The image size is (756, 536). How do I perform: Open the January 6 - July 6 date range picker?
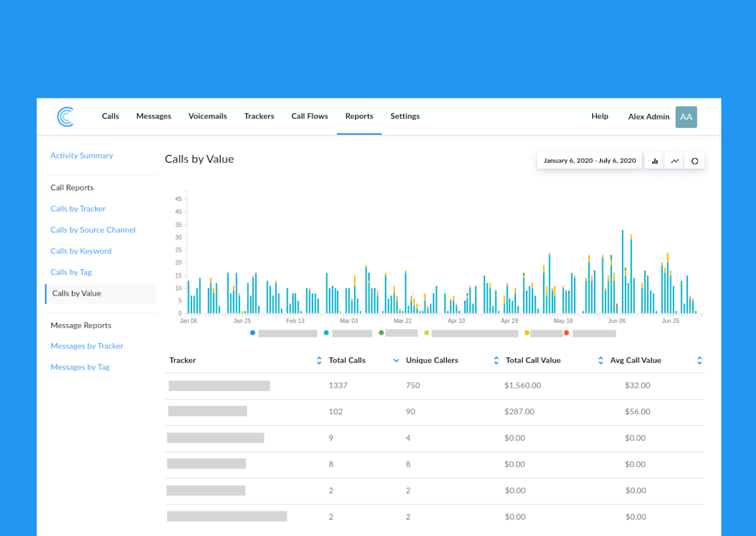(x=589, y=161)
